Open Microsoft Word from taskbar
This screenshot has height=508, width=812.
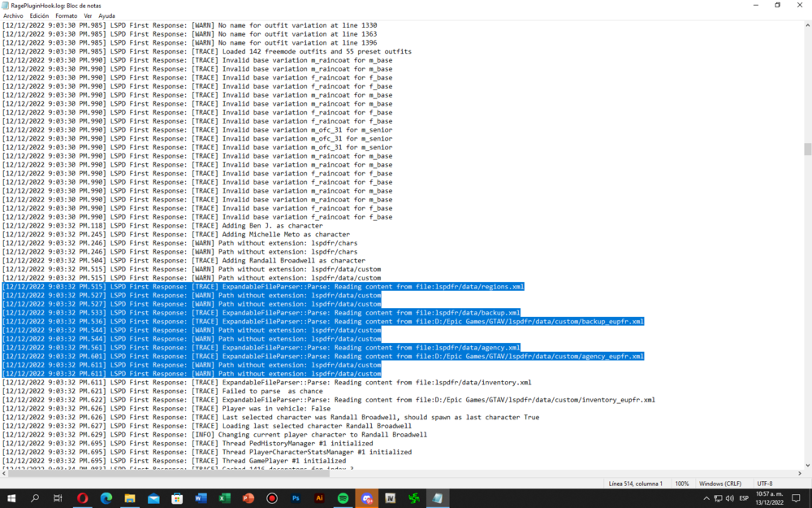201,499
